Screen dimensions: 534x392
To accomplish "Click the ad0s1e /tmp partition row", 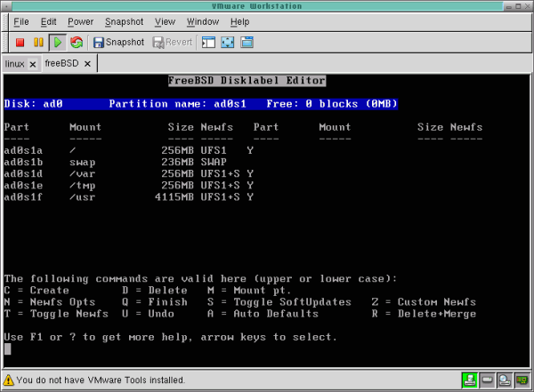I will [129, 186].
